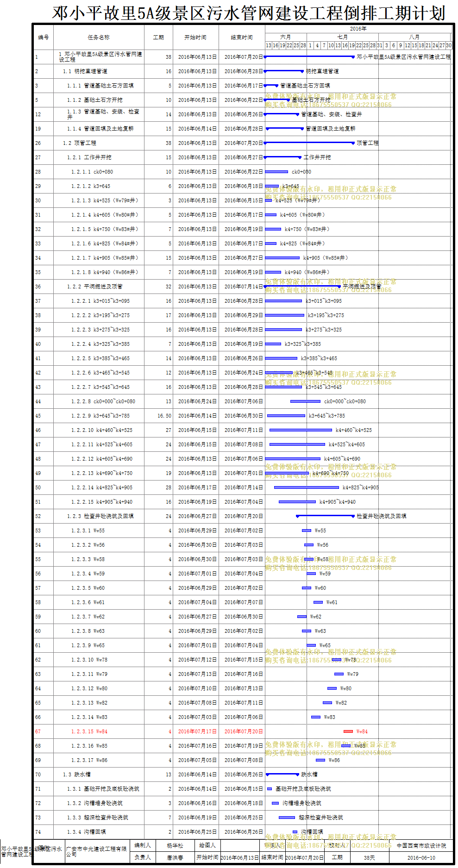Click task name 1.1.1 管道基础土石方回填
This screenshot has height=868, width=458.
tap(100, 86)
